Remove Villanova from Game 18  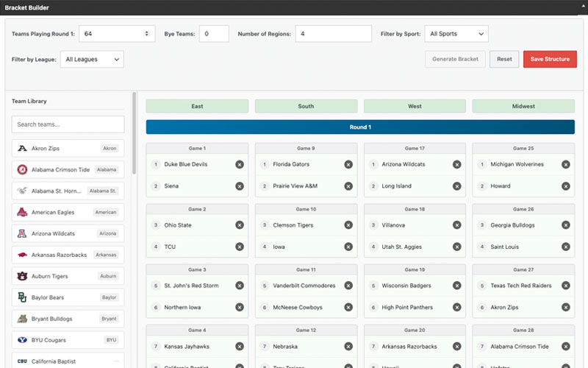pos(456,225)
